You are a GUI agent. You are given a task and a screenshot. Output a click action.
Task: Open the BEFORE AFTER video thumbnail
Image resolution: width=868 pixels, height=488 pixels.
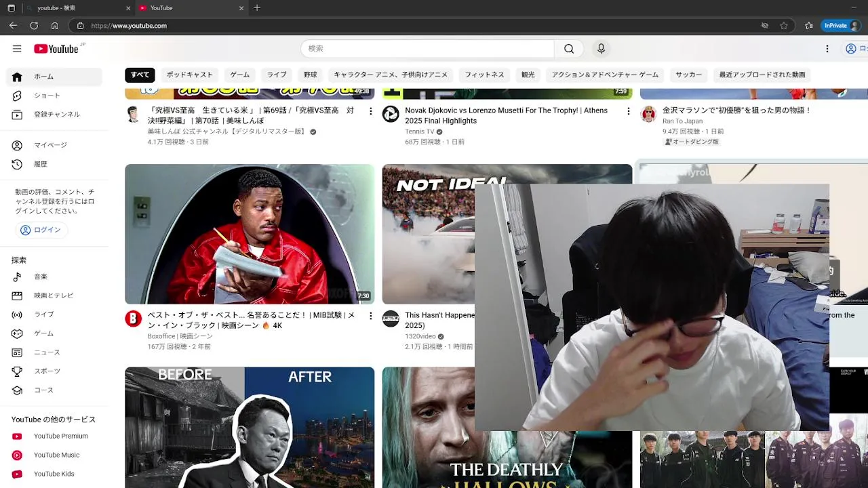click(250, 427)
